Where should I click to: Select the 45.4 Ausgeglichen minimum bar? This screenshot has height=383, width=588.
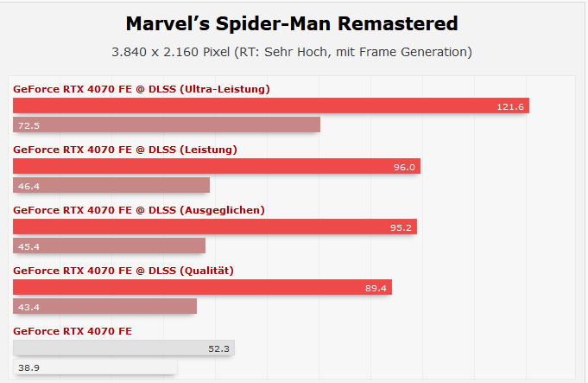pyautogui.click(x=109, y=246)
